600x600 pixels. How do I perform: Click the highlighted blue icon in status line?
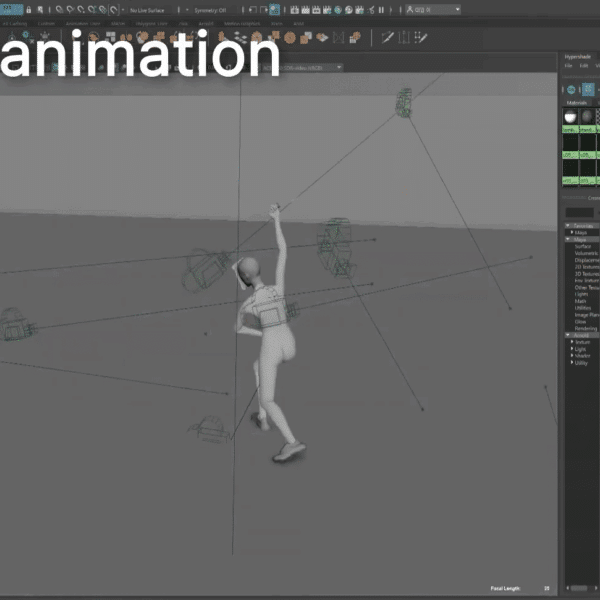pyautogui.click(x=275, y=10)
